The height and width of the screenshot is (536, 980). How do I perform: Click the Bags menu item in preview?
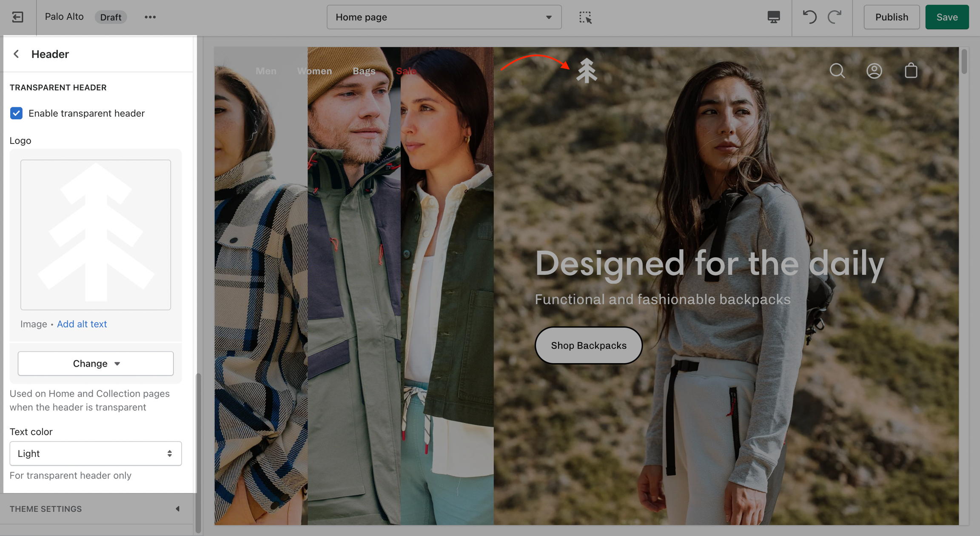click(364, 71)
